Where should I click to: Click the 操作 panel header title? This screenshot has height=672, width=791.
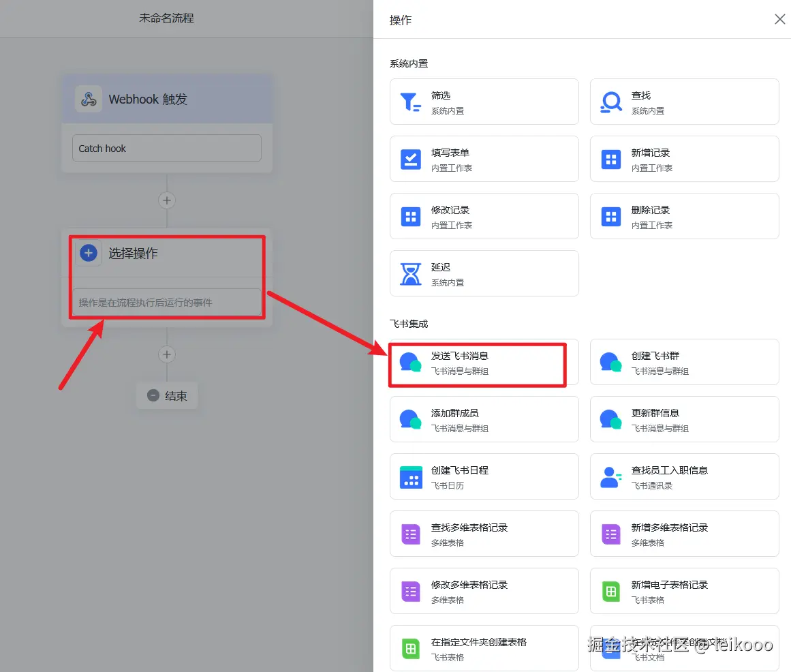pyautogui.click(x=401, y=20)
